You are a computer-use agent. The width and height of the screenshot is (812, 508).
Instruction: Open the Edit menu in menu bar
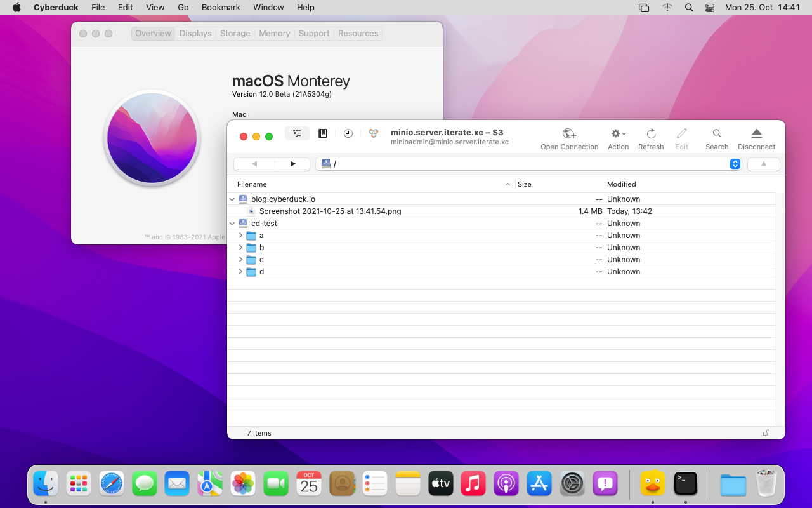click(x=126, y=8)
